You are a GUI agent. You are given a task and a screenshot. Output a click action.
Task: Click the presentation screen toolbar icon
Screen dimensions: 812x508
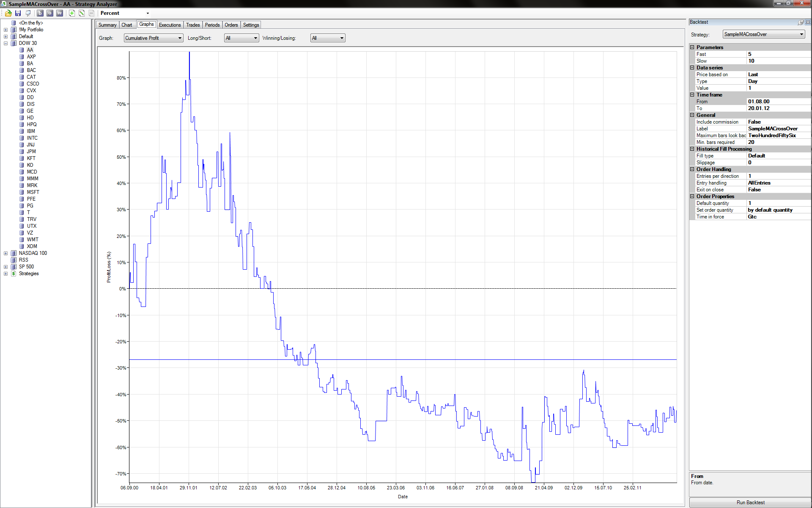coord(28,13)
